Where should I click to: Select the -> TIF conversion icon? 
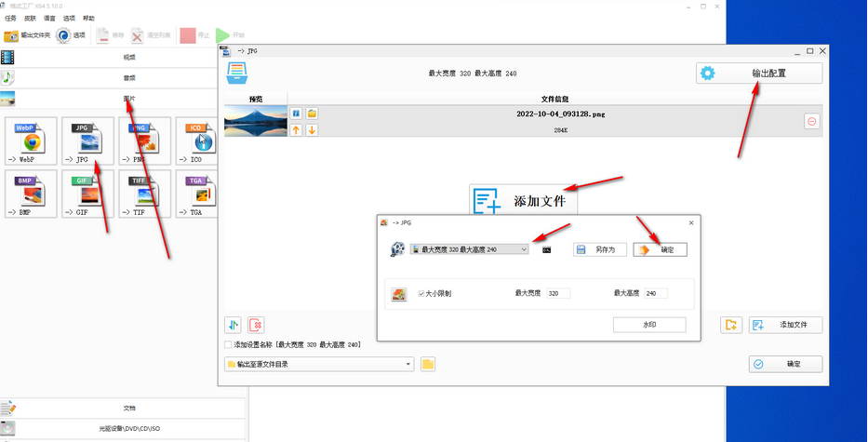(x=144, y=194)
